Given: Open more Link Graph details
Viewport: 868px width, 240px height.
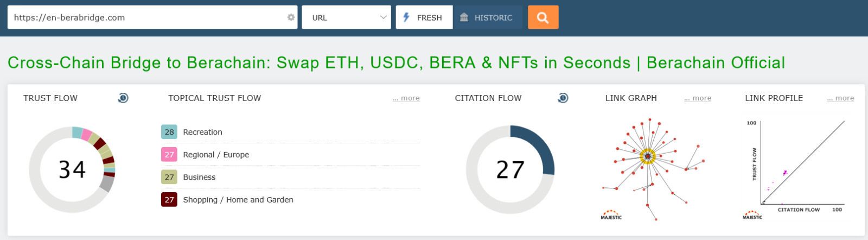Looking at the screenshot, I should 697,98.
